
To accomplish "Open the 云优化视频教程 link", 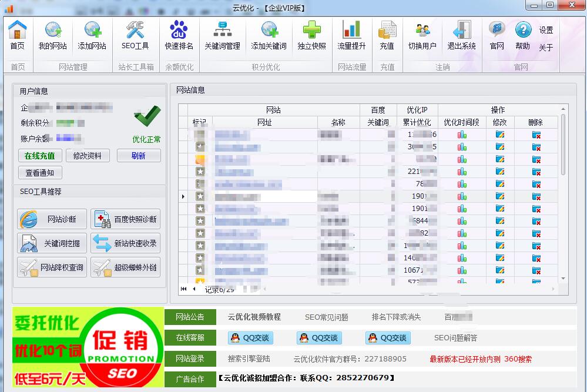I will [254, 317].
